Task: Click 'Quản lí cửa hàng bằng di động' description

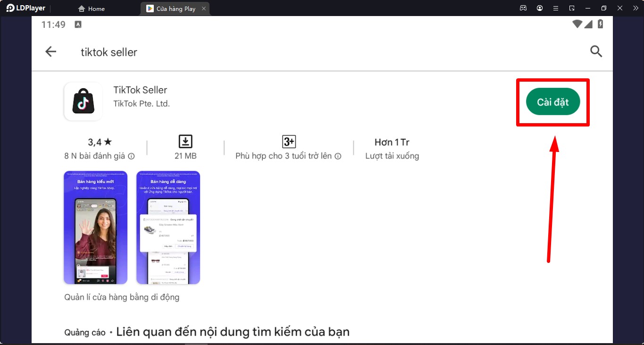Action: point(122,297)
